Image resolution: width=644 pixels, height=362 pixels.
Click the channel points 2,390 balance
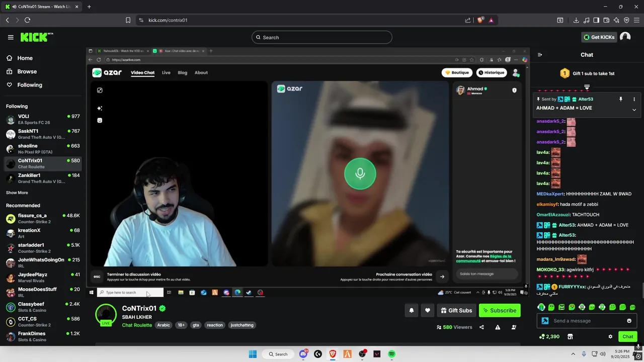pyautogui.click(x=549, y=336)
